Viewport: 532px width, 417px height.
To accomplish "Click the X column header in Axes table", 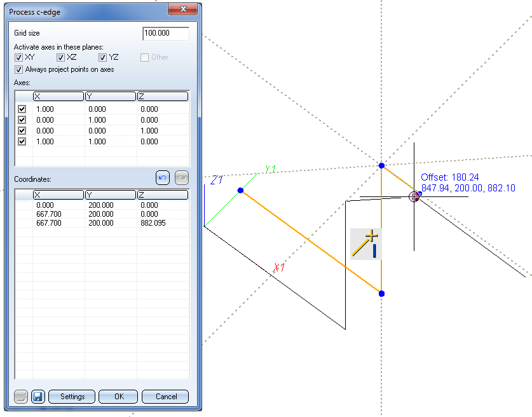I will 58,96.
